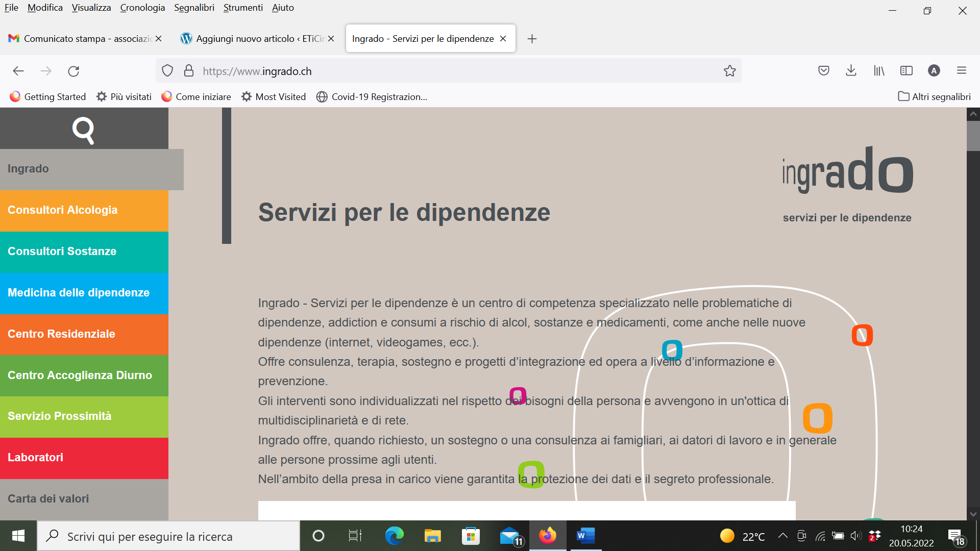Open the Consultori Sostanze section
Image resolution: width=980 pixels, height=551 pixels.
(84, 252)
